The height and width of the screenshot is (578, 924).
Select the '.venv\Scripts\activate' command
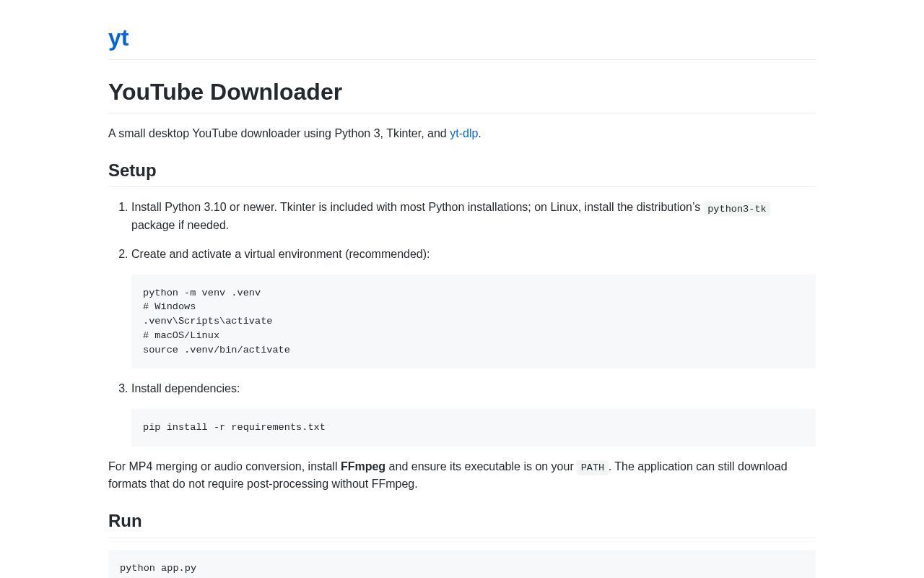[x=207, y=322]
